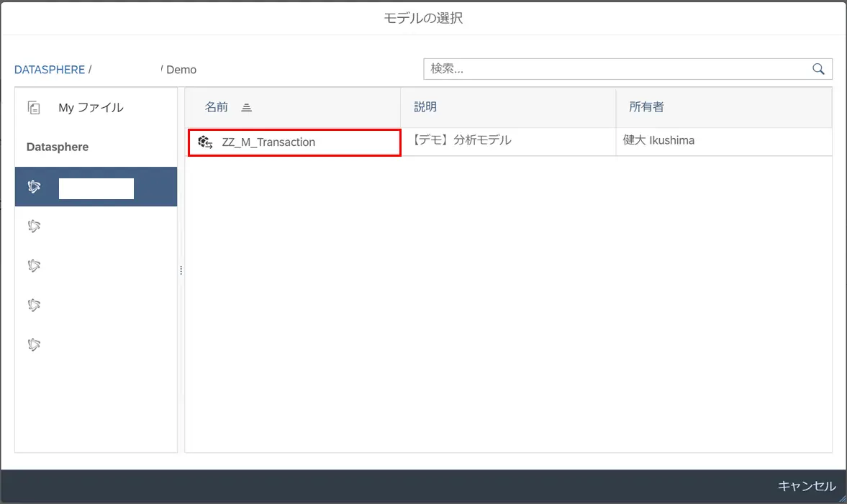
Task: Select the highlighted Datasphere space item
Action: coord(96,187)
